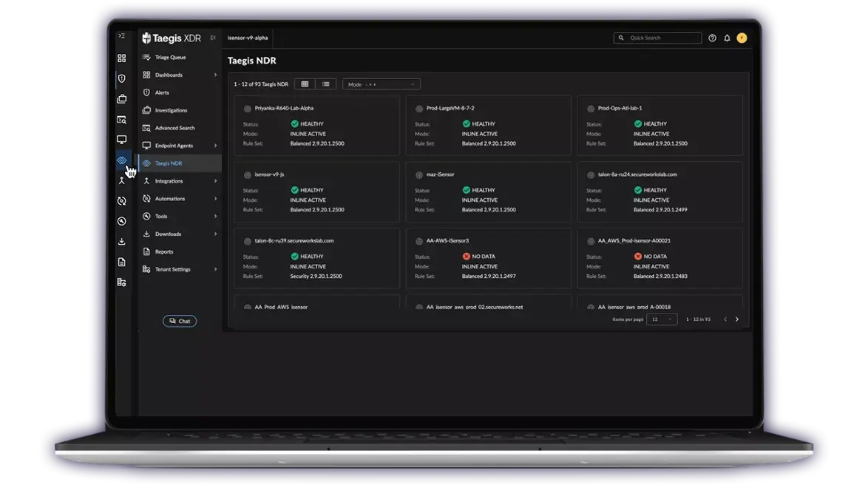
Task: Switch to list view
Action: (x=325, y=84)
